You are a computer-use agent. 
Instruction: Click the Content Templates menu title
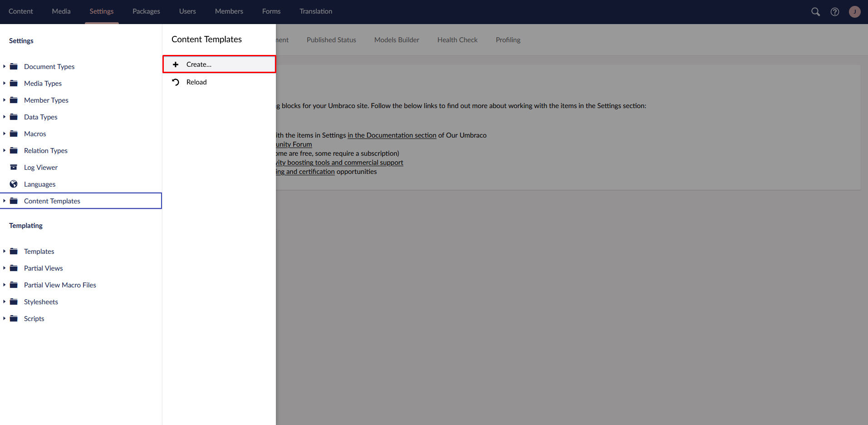(x=206, y=40)
